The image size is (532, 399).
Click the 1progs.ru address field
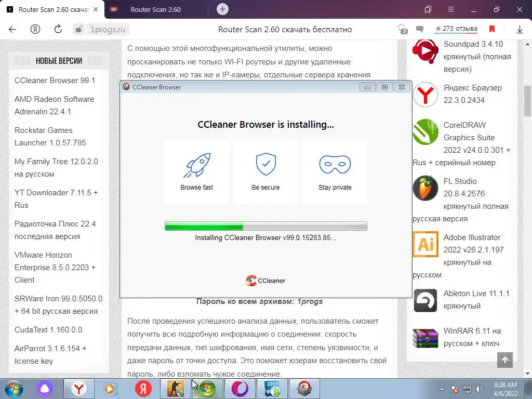(108, 30)
